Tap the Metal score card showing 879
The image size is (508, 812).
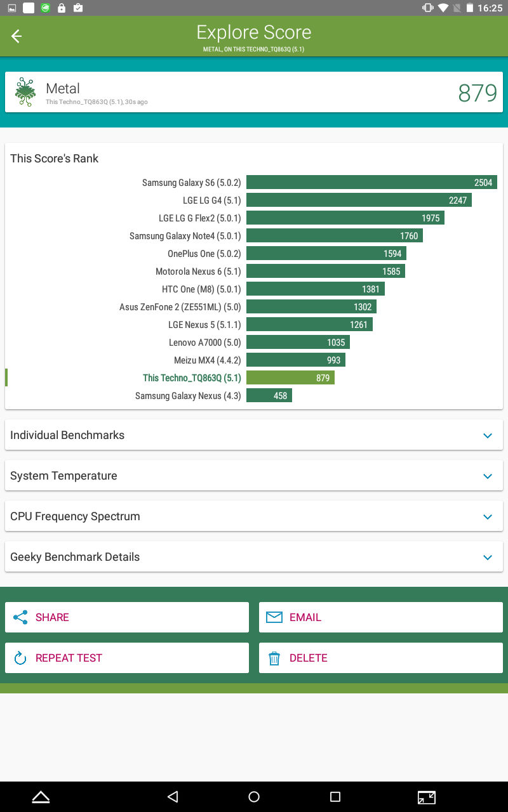254,93
